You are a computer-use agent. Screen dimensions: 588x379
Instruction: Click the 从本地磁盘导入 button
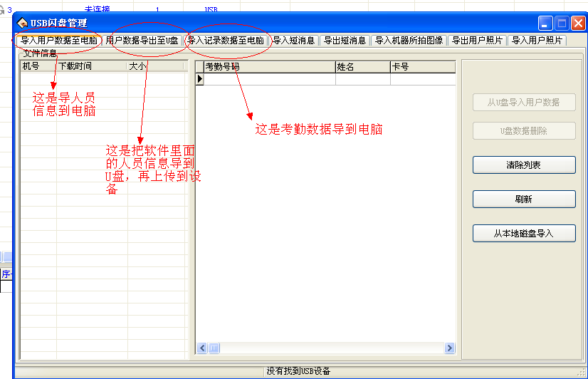click(524, 233)
